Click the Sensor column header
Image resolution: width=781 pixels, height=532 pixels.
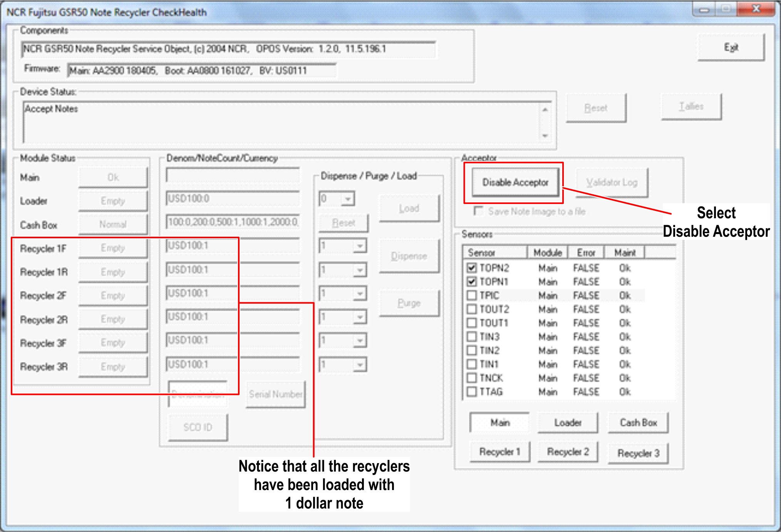[495, 253]
